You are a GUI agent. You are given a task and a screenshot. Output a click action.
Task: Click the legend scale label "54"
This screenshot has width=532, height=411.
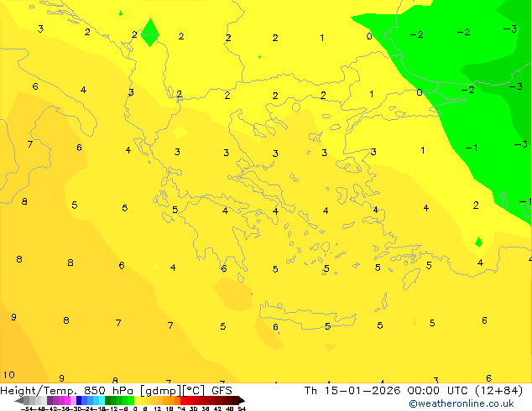pyautogui.click(x=242, y=409)
